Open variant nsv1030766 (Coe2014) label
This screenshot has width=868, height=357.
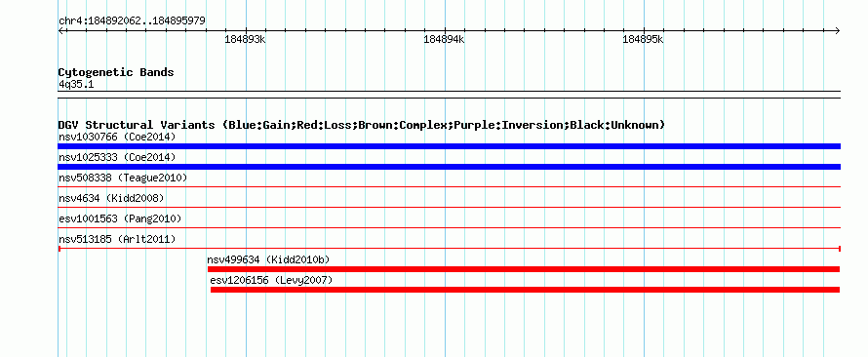(117, 137)
